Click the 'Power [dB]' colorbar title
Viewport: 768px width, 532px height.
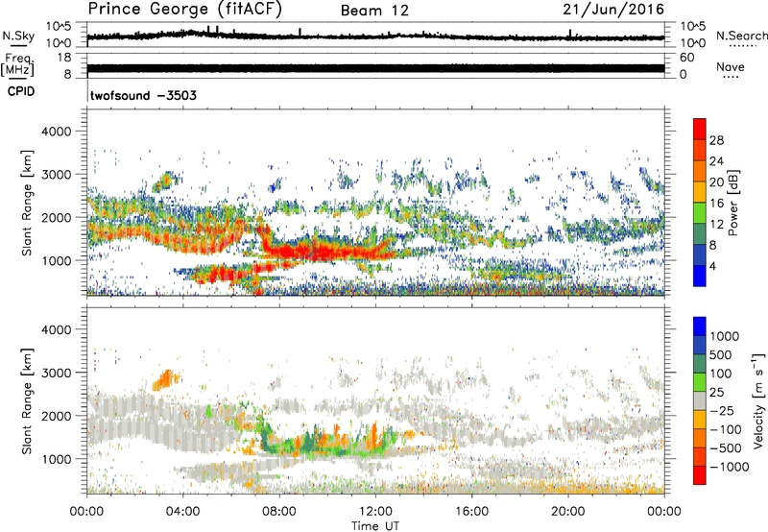pyautogui.click(x=732, y=203)
